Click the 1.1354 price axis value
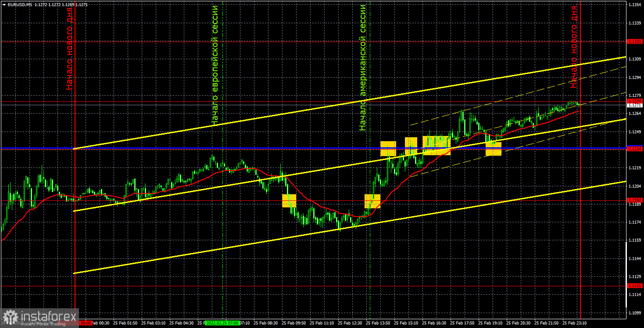Image resolution: width=644 pixels, height=328 pixels. click(x=635, y=4)
